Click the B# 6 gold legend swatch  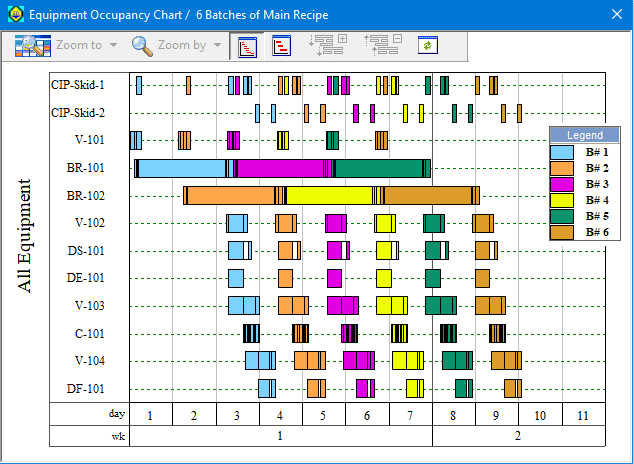[x=562, y=232]
